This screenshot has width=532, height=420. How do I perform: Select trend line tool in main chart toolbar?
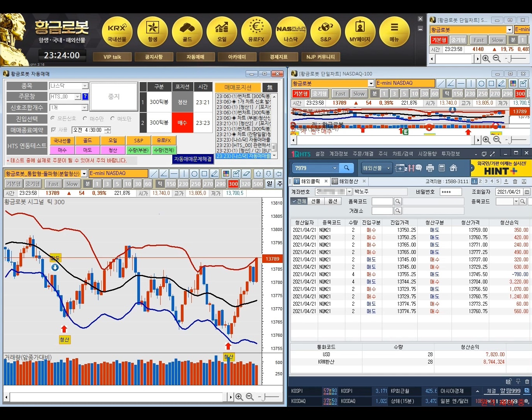pyautogui.click(x=154, y=173)
